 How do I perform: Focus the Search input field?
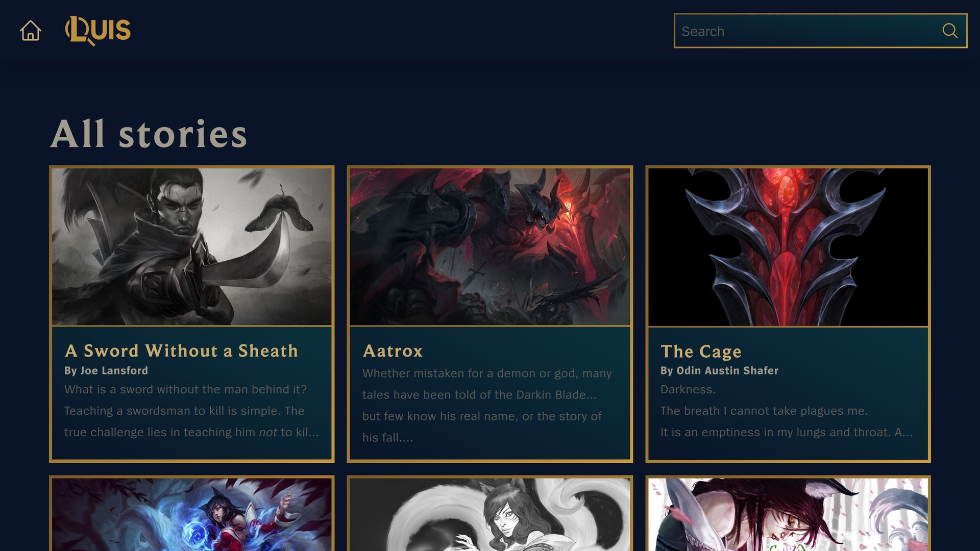point(820,31)
